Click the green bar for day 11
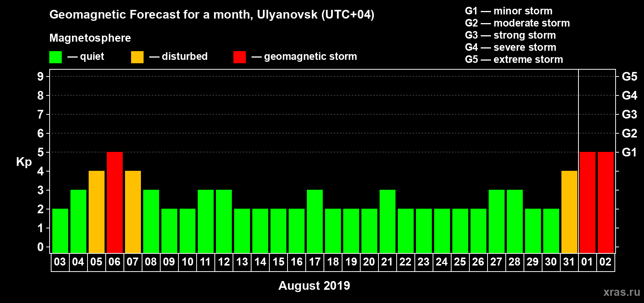The width and height of the screenshot is (644, 303). pyautogui.click(x=206, y=221)
